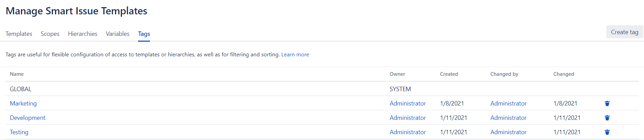Click the GLOBAL tag row name
The image size is (644, 140).
coord(21,89)
